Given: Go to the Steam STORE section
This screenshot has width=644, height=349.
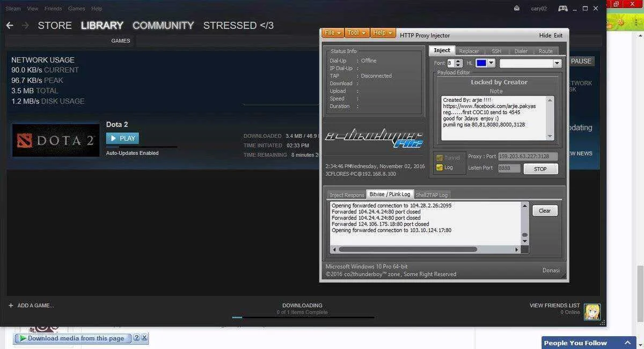Looking at the screenshot, I should (55, 25).
